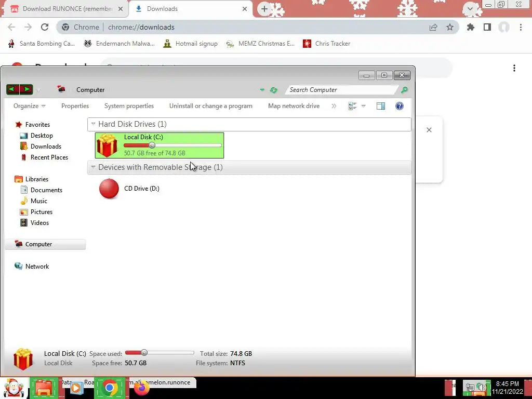
Task: Open MEMZ Christmas E... bookmark
Action: [x=260, y=44]
